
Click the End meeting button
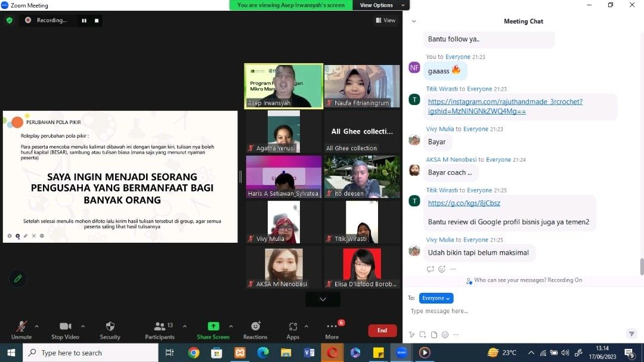point(382,330)
